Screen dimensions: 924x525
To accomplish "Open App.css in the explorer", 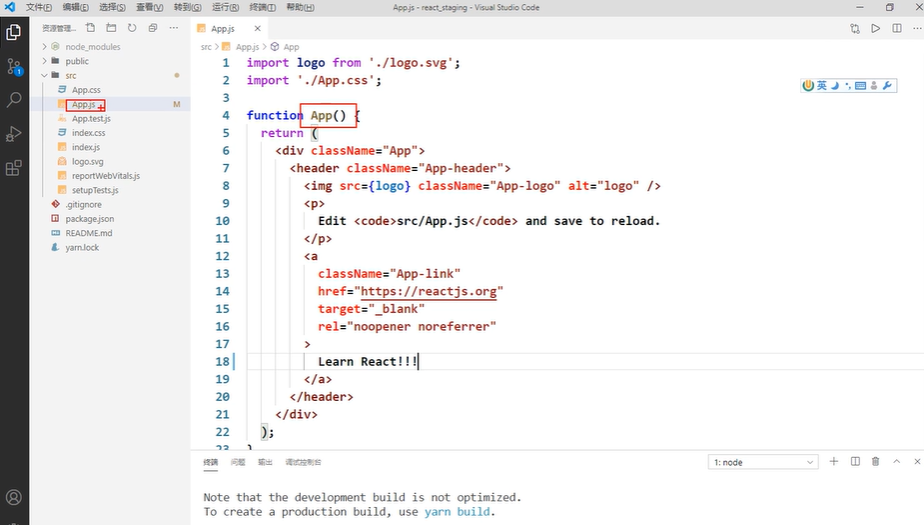I will click(x=86, y=90).
